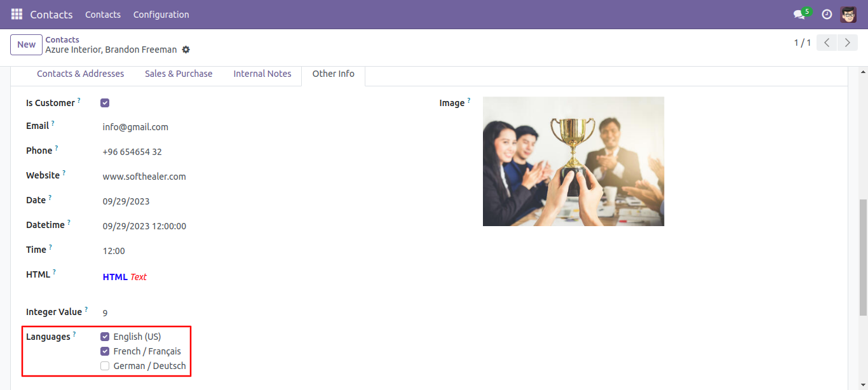Screen dimensions: 868x390
Task: Switch to Sales & Purchase tab
Action: point(179,74)
